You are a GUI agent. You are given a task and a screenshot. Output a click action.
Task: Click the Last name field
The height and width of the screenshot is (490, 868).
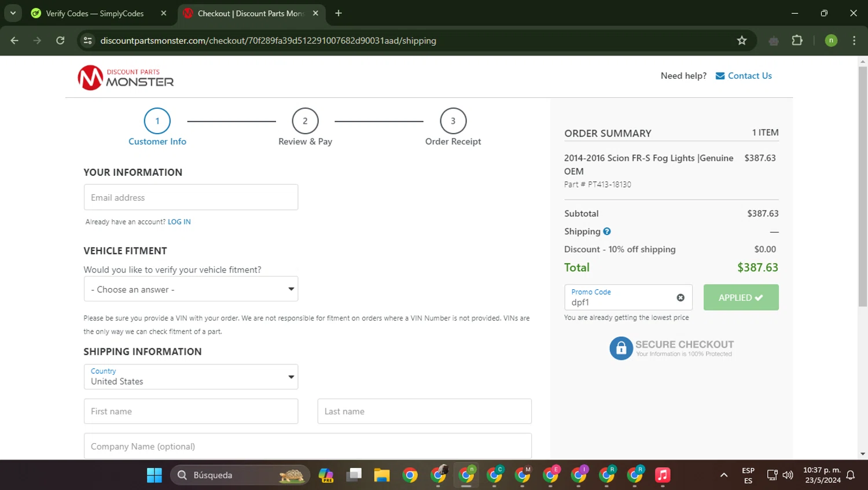pyautogui.click(x=424, y=411)
